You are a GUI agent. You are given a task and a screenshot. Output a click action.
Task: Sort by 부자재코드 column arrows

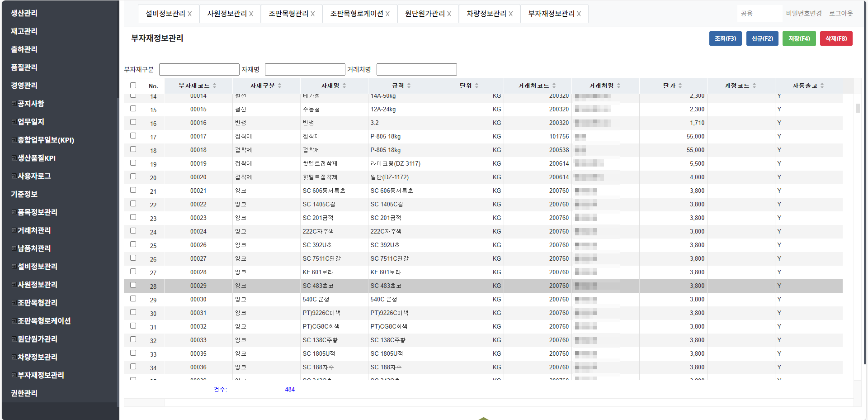[214, 86]
